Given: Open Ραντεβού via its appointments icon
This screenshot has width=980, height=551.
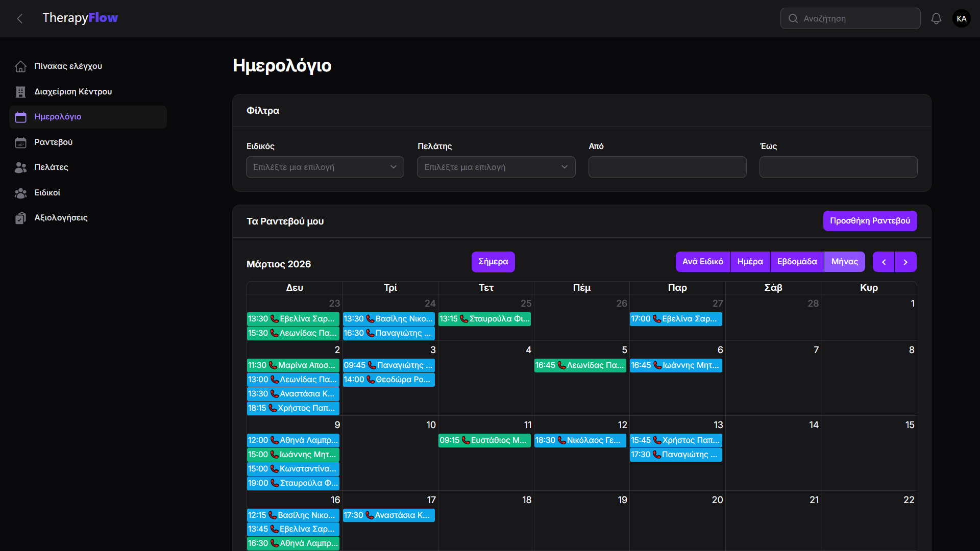Looking at the screenshot, I should [x=20, y=142].
